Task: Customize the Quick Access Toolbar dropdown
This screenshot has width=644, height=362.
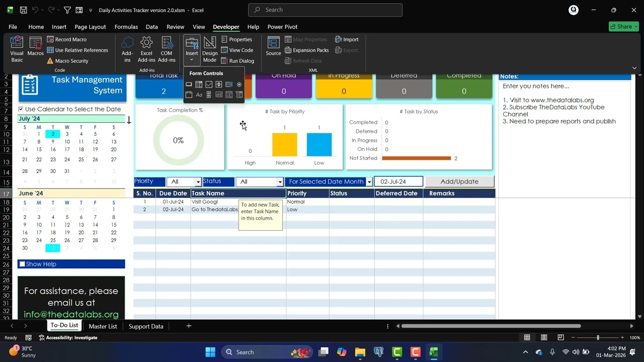Action: 91,10
